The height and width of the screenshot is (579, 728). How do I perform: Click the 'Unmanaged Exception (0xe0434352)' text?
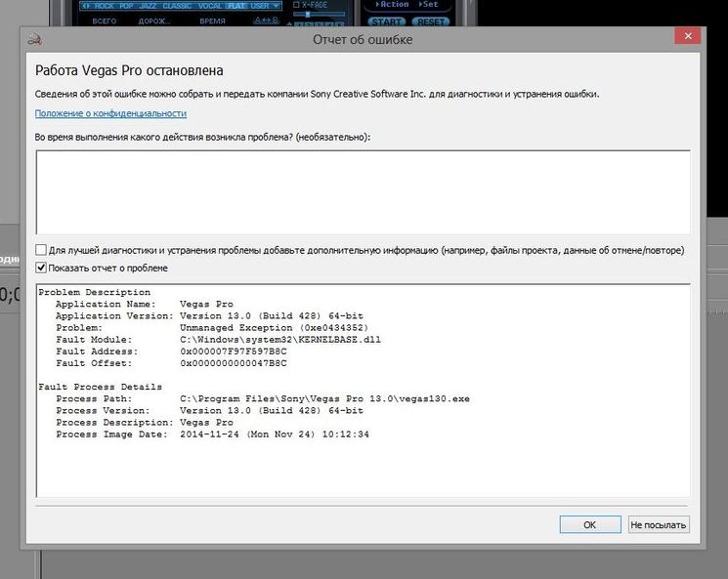point(274,327)
